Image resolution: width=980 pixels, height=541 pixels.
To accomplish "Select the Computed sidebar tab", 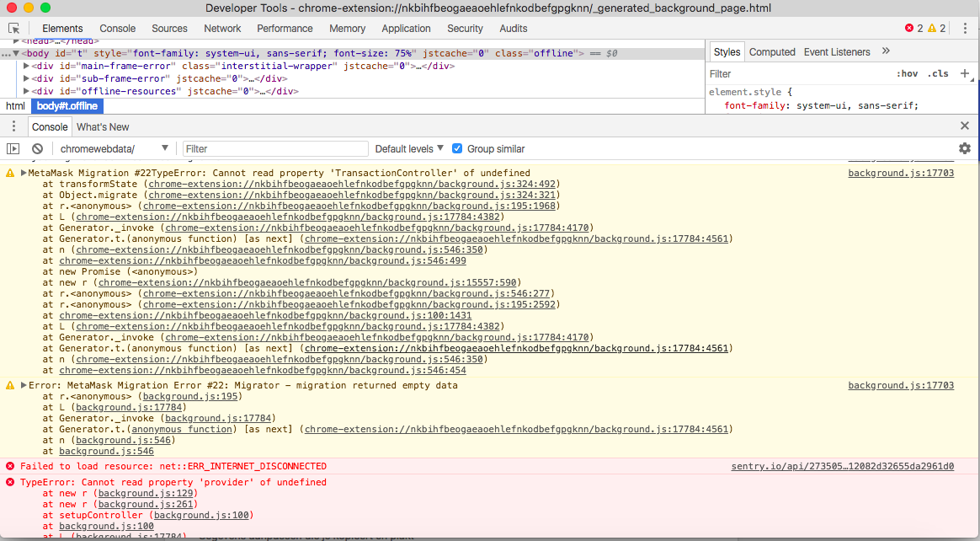I will click(773, 52).
